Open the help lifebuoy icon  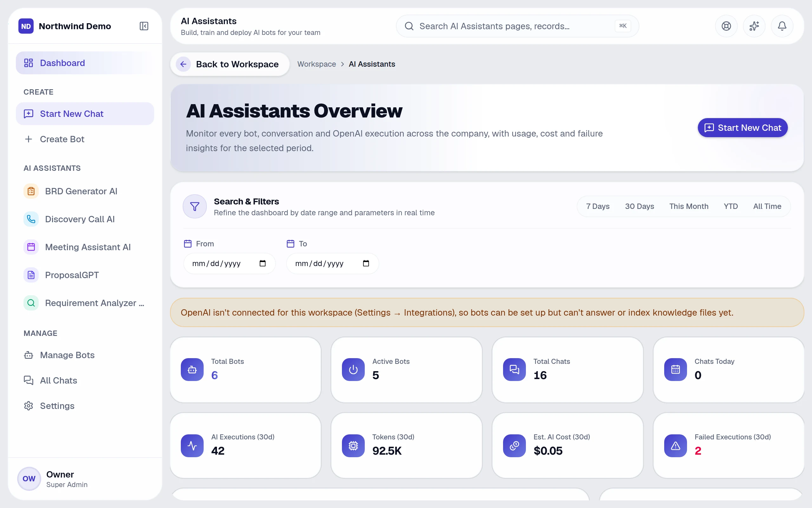[x=726, y=26]
